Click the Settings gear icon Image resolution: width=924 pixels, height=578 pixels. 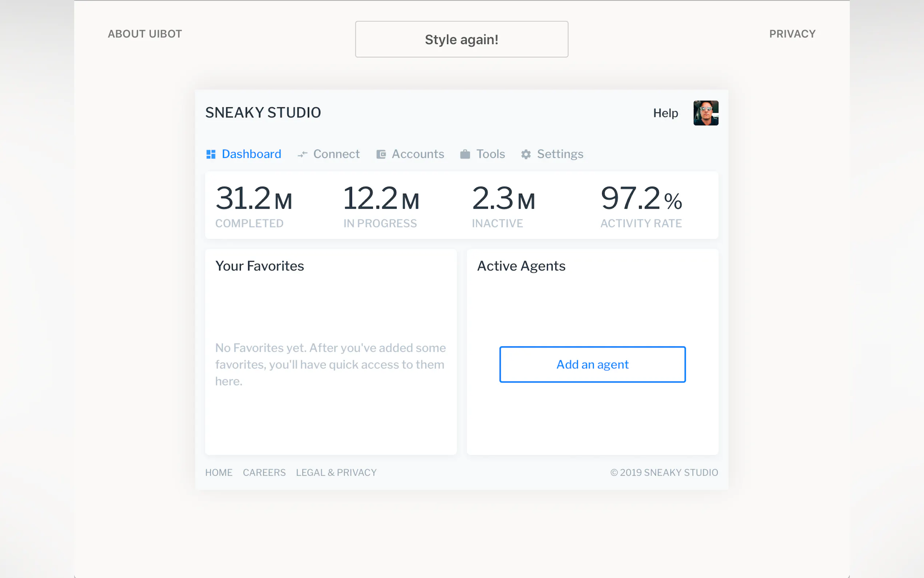click(x=526, y=154)
